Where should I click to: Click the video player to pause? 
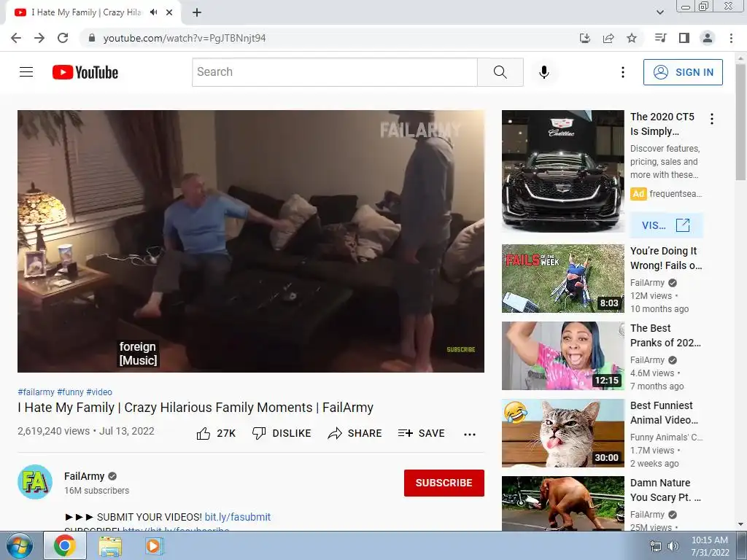251,241
